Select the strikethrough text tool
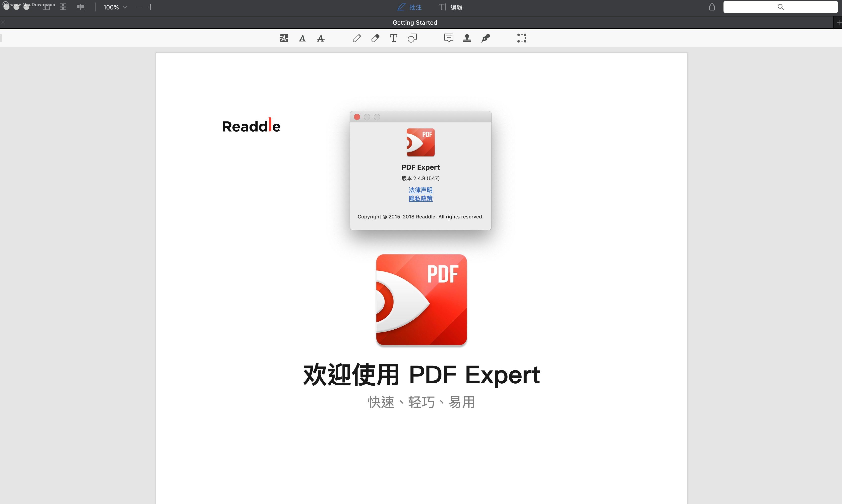 pyautogui.click(x=320, y=38)
